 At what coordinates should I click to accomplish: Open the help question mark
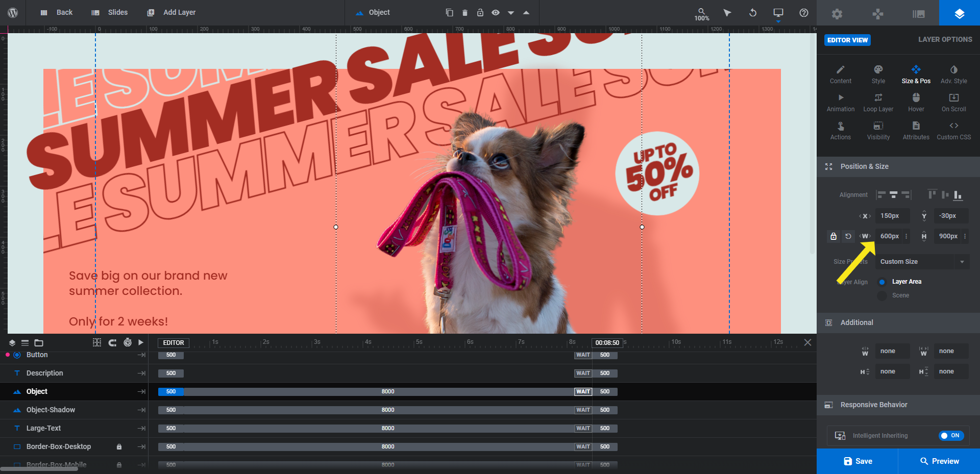[x=804, y=13]
